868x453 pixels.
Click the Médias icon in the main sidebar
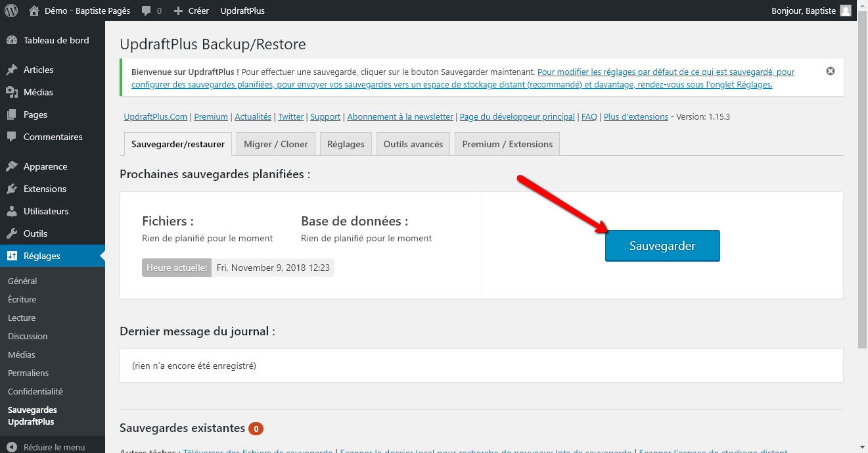pyautogui.click(x=12, y=92)
